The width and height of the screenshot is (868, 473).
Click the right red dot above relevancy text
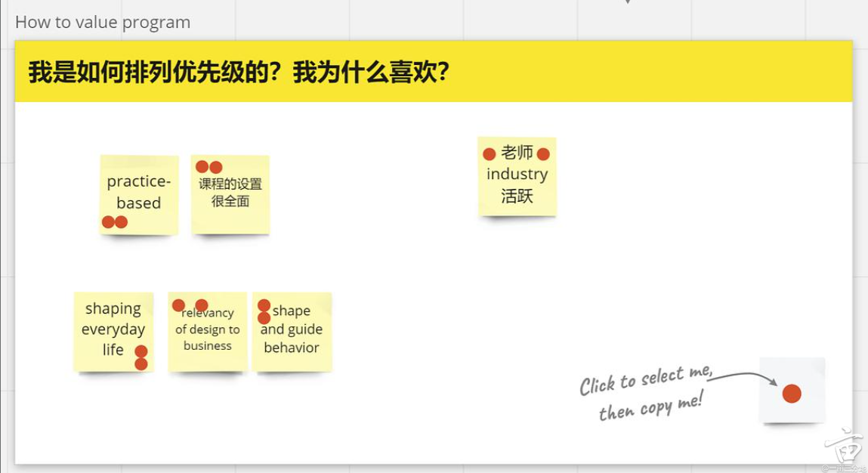coord(202,305)
